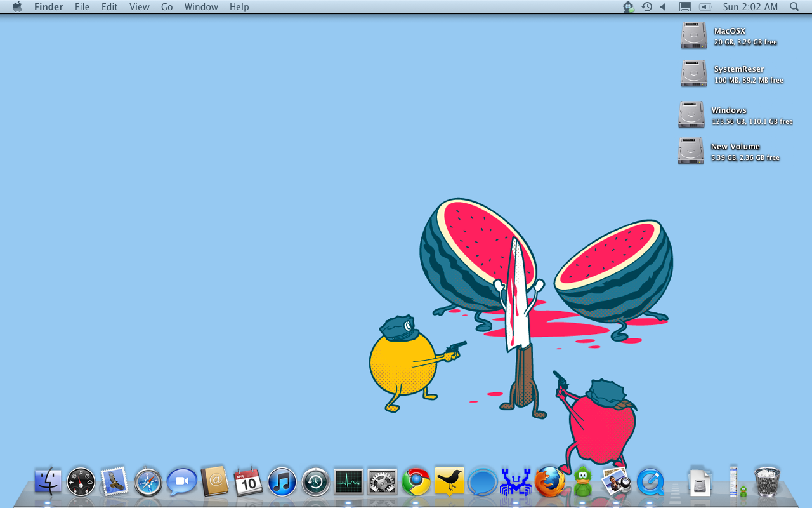
Task: Open the Edit menu
Action: [x=110, y=7]
